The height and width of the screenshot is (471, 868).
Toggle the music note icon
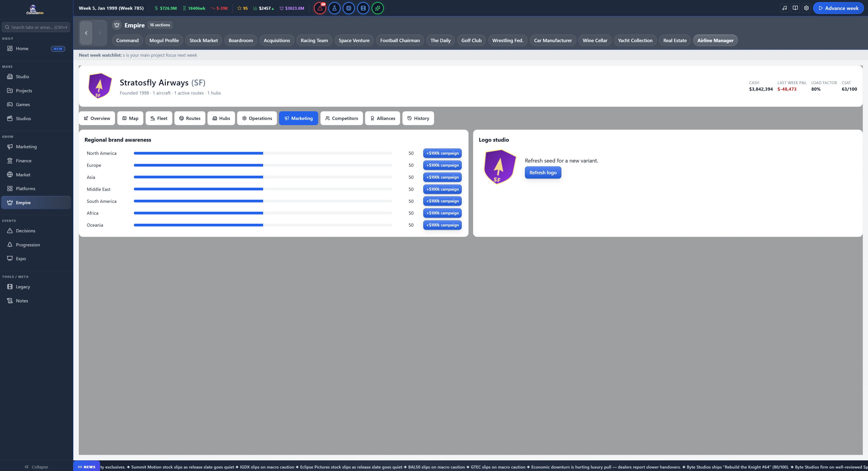(x=785, y=8)
